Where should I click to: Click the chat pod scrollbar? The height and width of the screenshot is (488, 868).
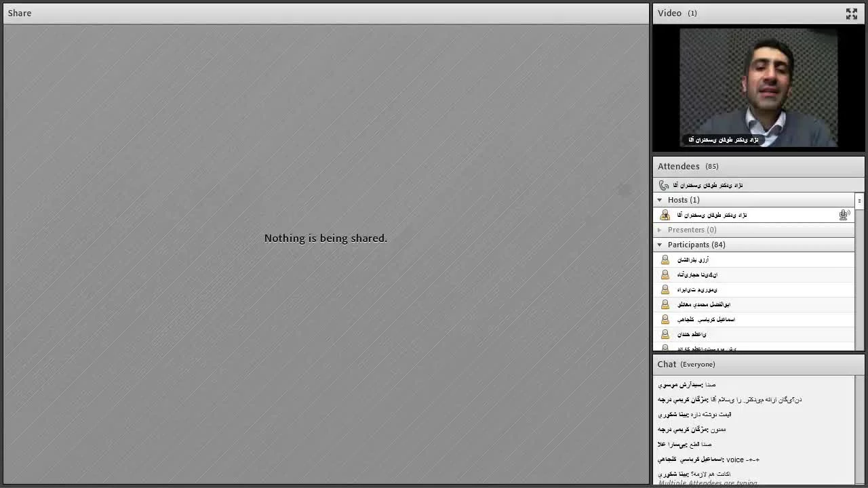[x=859, y=427]
